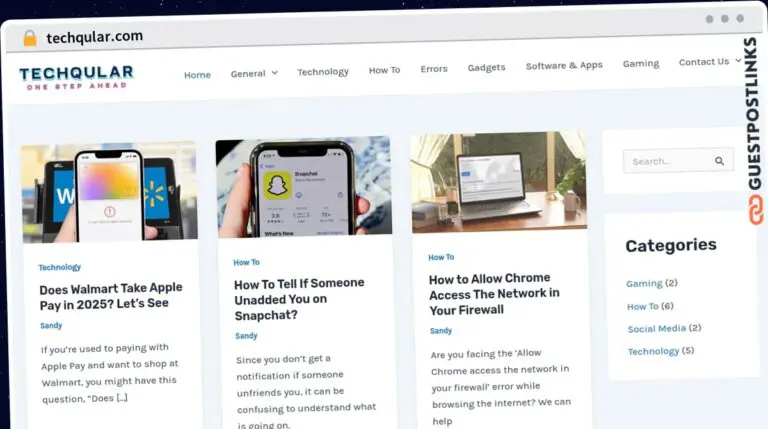Open 'How To Tell If Someone Unadded You' headline
Image resolution: width=768 pixels, height=429 pixels.
[x=299, y=299]
